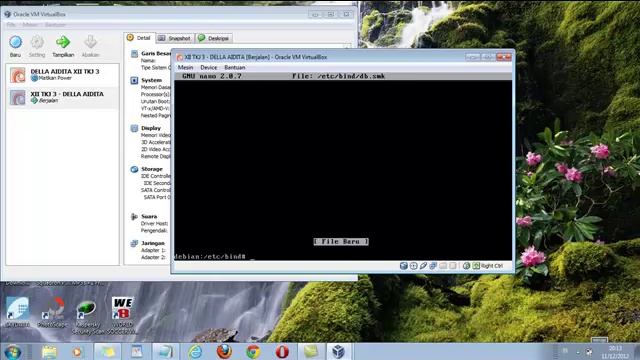
Task: Click USB devices indicator in VM status bar
Action: pos(423,266)
